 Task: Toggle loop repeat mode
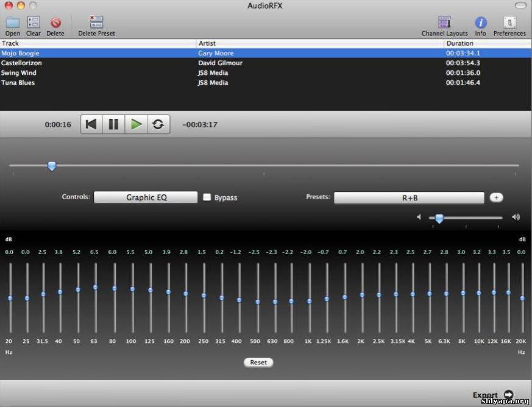click(x=158, y=124)
